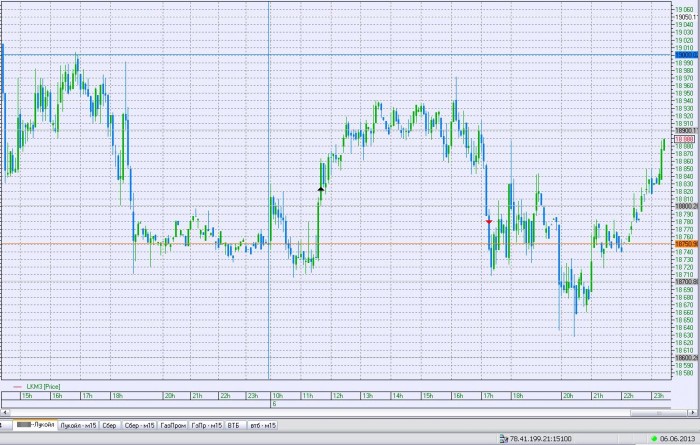Open the Лукойл - м15 tab
The image size is (700, 445).
(79, 425)
